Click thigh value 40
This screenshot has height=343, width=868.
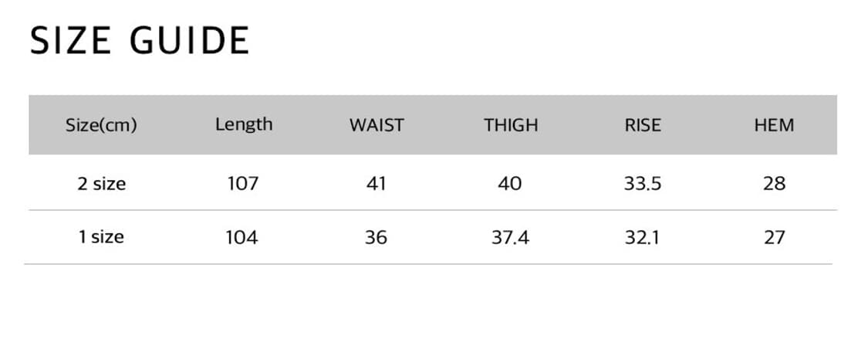pyautogui.click(x=510, y=184)
